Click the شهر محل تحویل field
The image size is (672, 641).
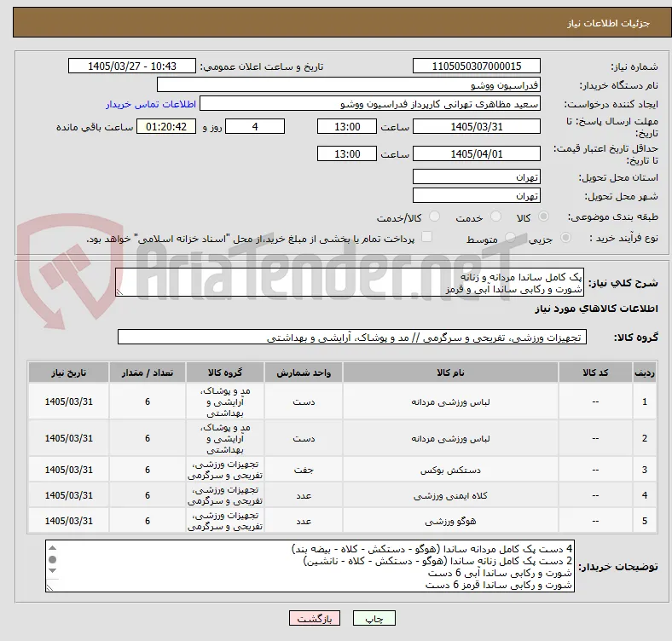click(x=476, y=195)
